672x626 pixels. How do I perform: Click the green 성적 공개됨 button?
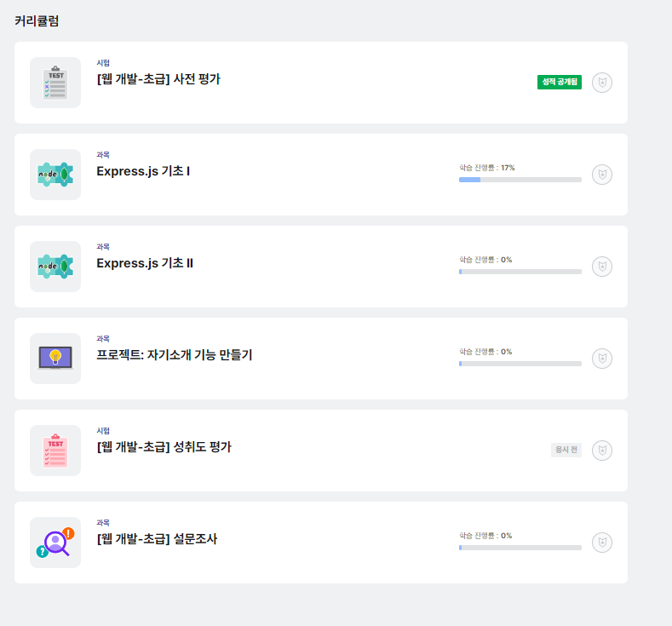tap(560, 82)
